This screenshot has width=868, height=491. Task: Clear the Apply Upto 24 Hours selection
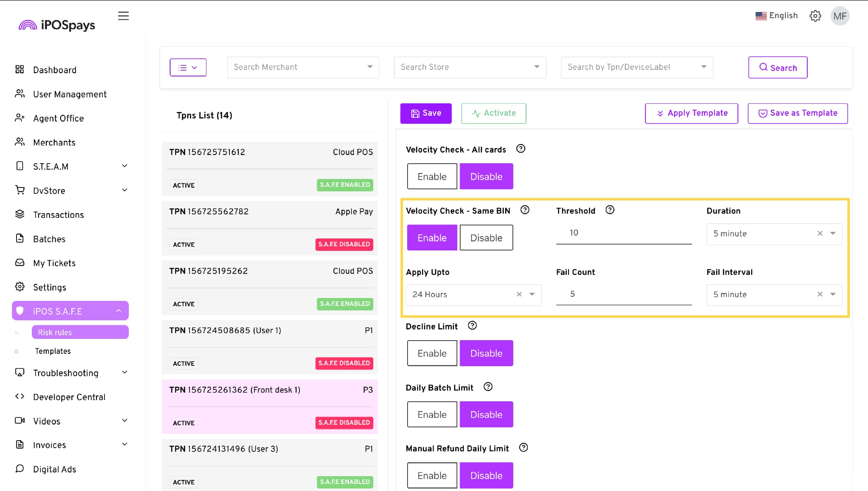coord(519,294)
